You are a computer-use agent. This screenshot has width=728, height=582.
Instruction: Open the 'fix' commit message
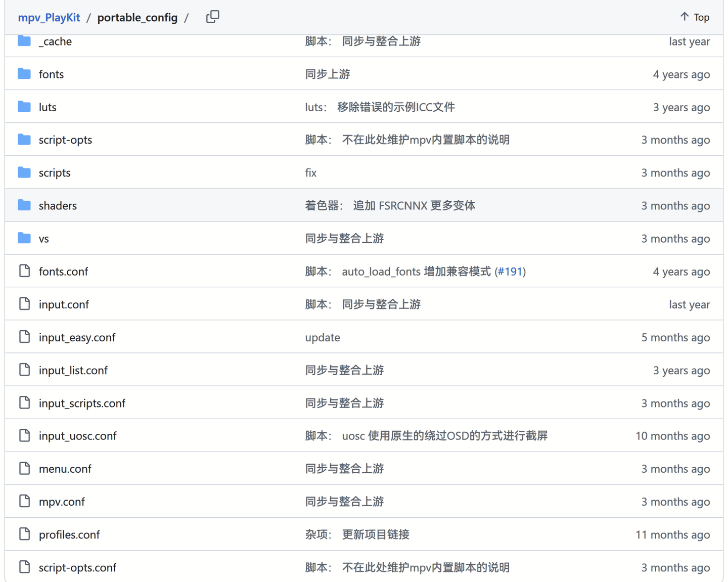(x=311, y=173)
